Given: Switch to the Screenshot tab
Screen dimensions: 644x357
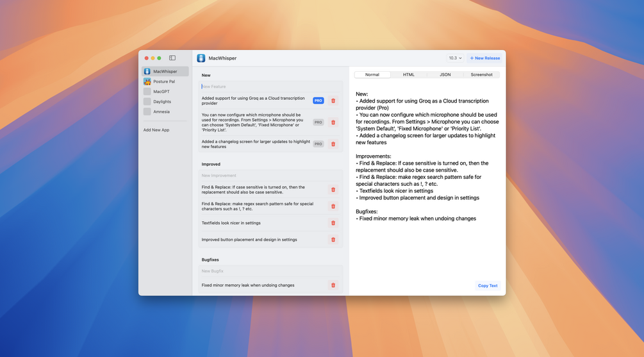Looking at the screenshot, I should (x=481, y=75).
